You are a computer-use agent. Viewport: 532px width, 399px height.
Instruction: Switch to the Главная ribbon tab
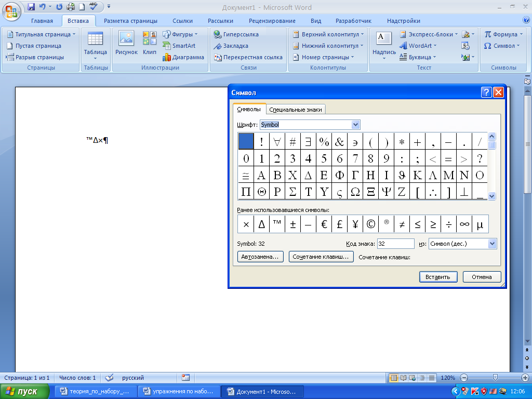point(42,21)
